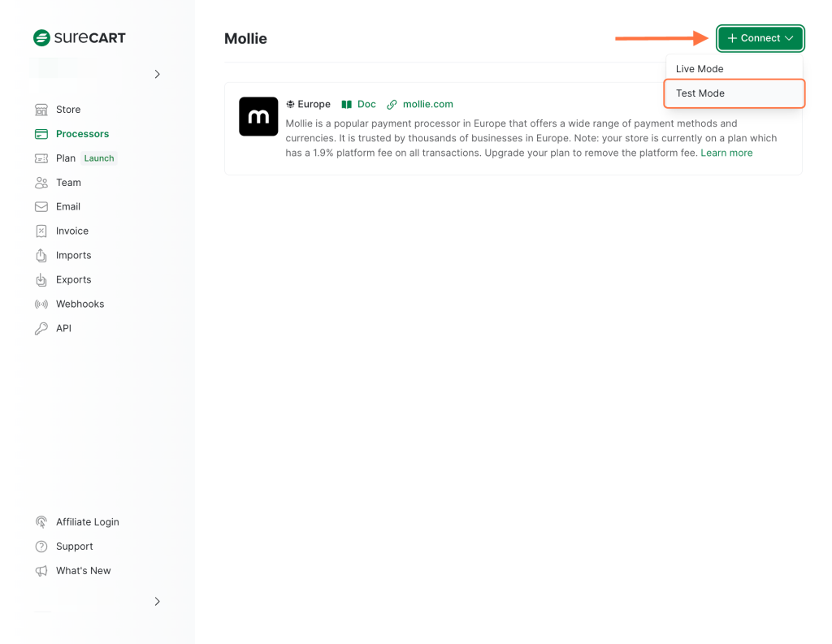Click the Launch badge next to Plan
This screenshot has width=832, height=644.
98,158
